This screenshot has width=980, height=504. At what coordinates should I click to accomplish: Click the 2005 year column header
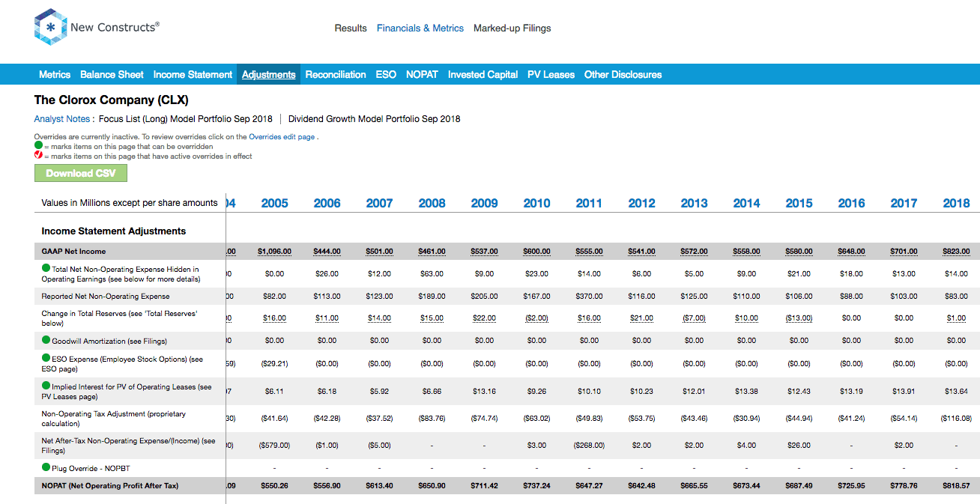coord(274,203)
